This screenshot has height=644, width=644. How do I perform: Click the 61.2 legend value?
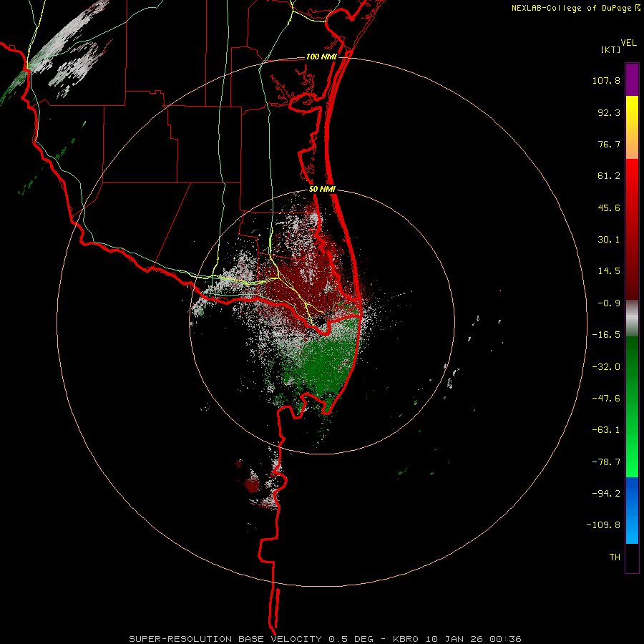609,176
